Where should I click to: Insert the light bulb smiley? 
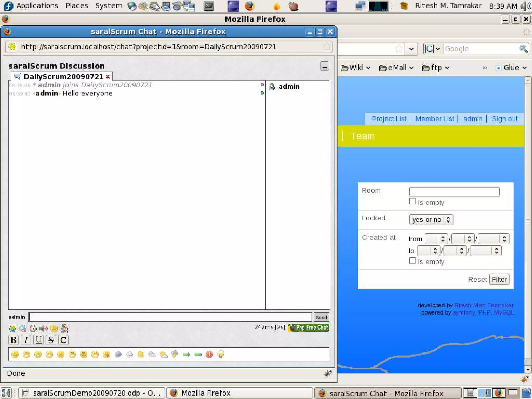click(x=221, y=354)
